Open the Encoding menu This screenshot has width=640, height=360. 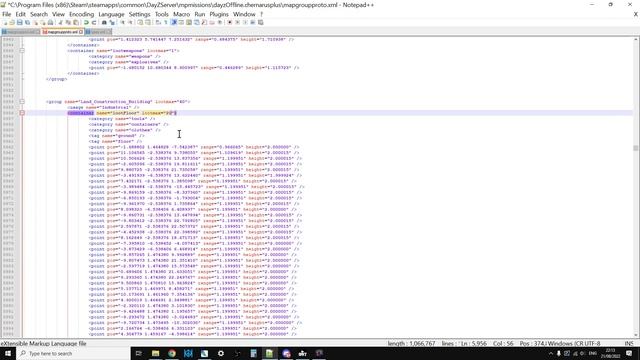pyautogui.click(x=81, y=14)
